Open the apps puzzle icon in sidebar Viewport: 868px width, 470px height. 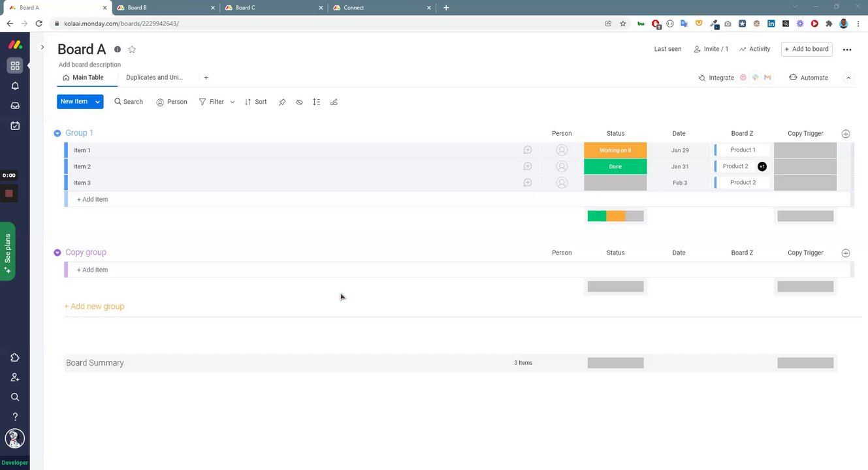pyautogui.click(x=15, y=358)
